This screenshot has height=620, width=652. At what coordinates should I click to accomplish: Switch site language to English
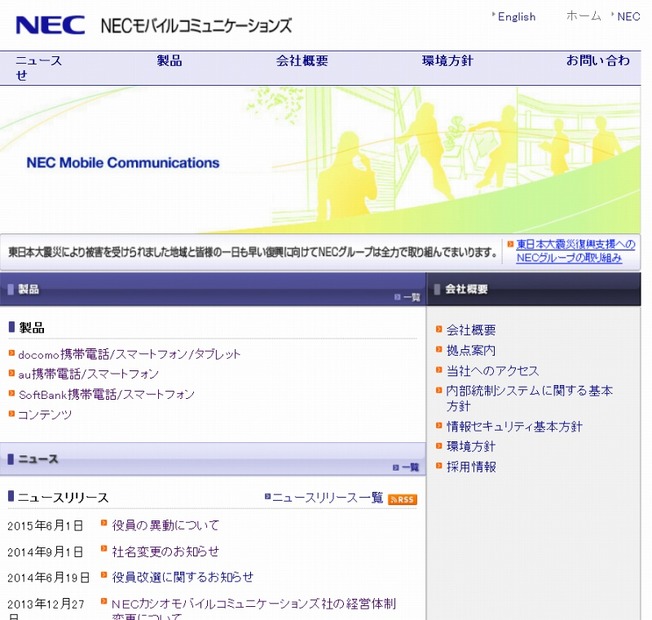pyautogui.click(x=516, y=17)
